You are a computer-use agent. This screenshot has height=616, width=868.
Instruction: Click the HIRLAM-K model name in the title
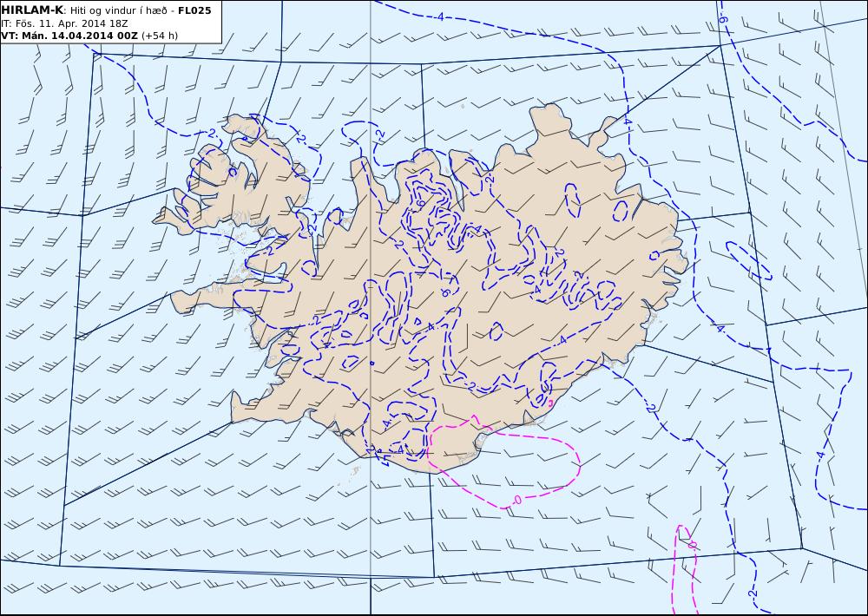click(x=32, y=10)
